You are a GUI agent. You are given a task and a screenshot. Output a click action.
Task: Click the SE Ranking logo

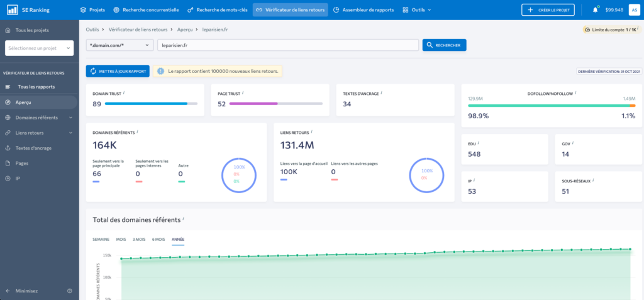pos(28,10)
